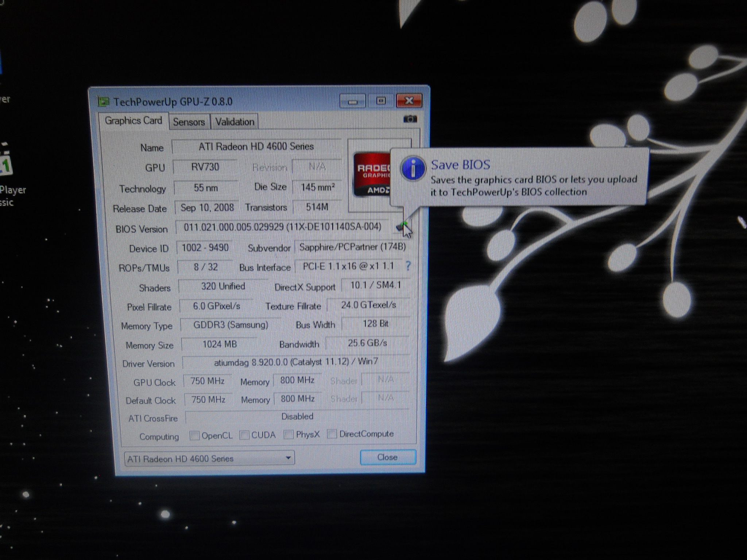Switch to the Validation tab
Viewport: 747px width, 560px height.
235,122
